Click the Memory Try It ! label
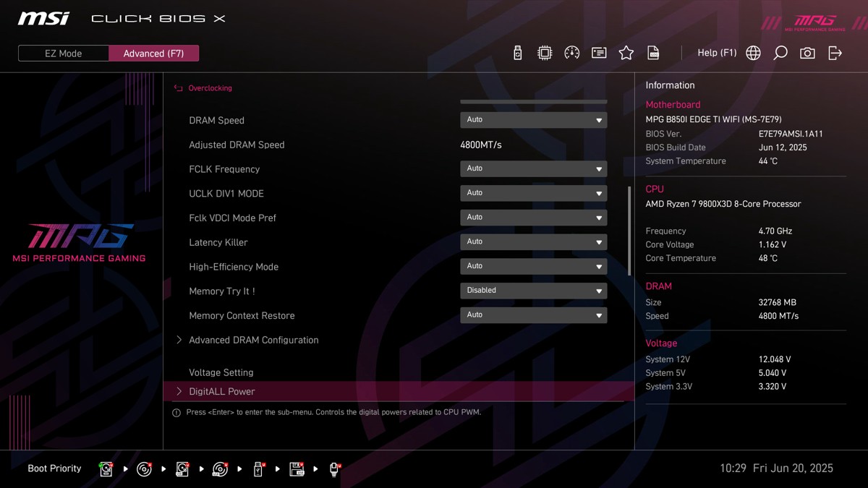Viewport: 868px width, 488px height. coord(222,291)
